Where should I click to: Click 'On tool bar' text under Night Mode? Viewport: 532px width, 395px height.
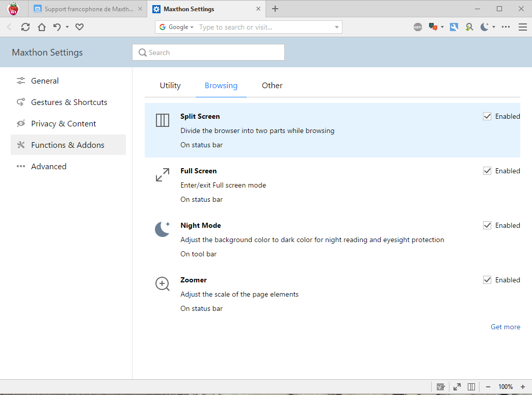coord(199,254)
